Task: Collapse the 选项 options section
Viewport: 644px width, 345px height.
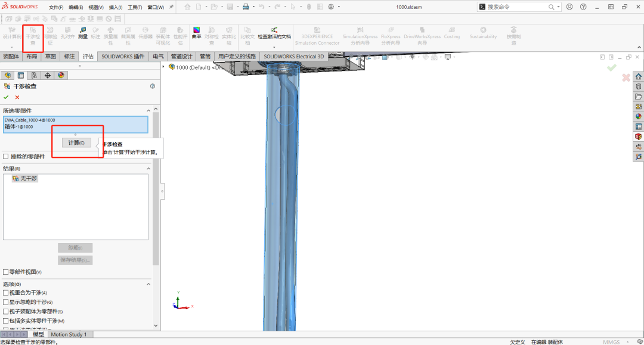Action: [x=148, y=284]
